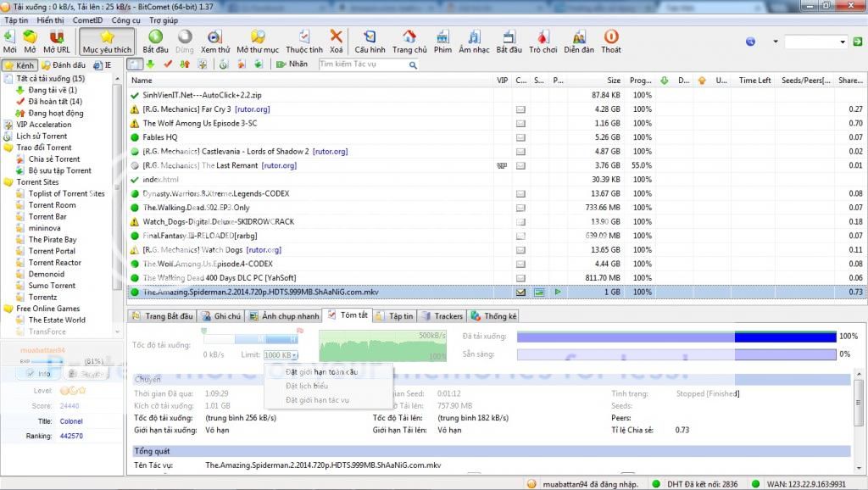Click the magnifier search icon in task search
This screenshot has height=490, width=868.
point(413,64)
